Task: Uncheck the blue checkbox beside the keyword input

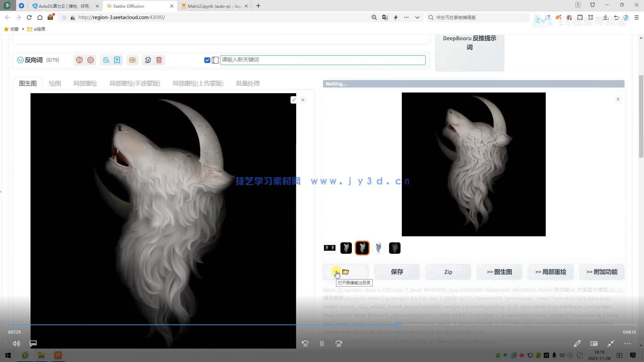Action: pos(207,60)
